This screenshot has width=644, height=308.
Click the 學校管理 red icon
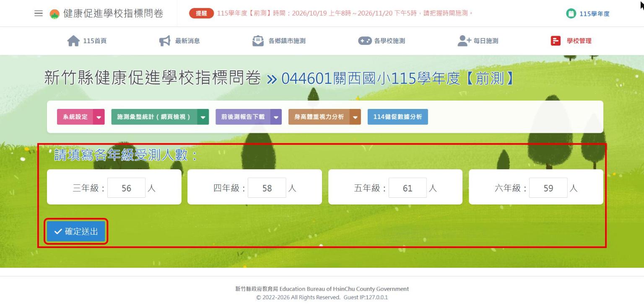pyautogui.click(x=556, y=41)
